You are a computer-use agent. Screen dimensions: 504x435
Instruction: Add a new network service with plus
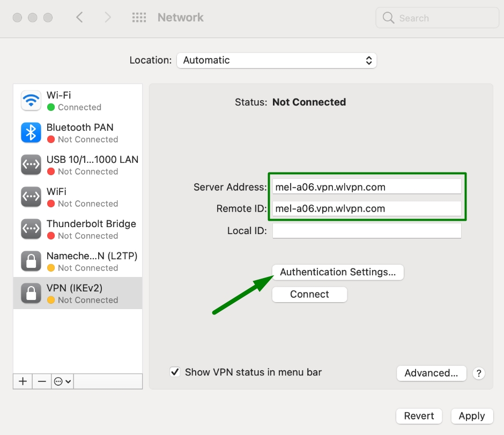[x=23, y=381]
